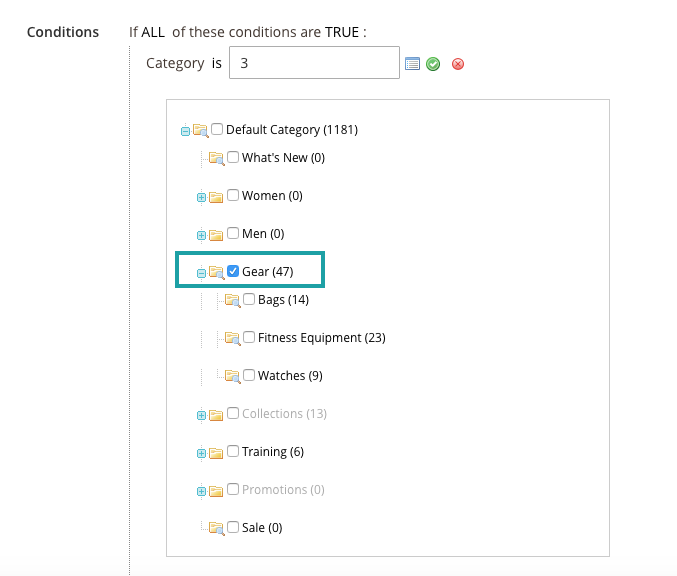Viewport: 677px width, 576px height.
Task: Collapse the Default Category tree node
Action: (x=185, y=131)
